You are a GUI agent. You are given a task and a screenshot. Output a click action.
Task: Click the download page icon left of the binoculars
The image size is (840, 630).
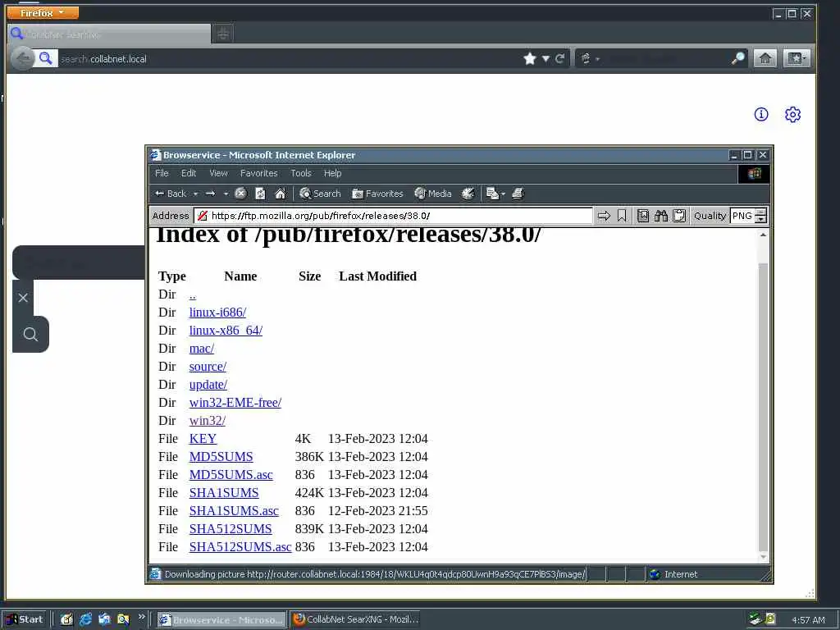643,216
